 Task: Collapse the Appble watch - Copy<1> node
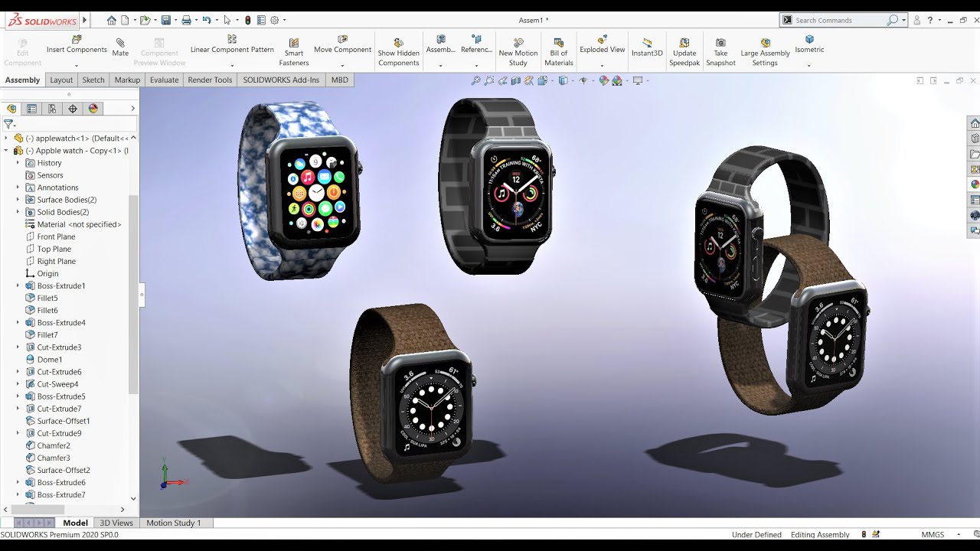coord(5,151)
